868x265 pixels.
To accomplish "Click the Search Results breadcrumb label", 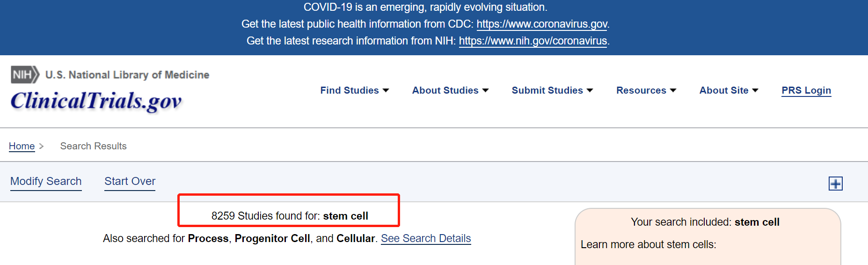I will 94,146.
